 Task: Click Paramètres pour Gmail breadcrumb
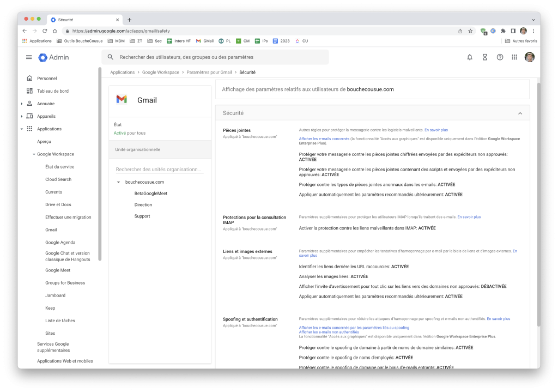209,73
